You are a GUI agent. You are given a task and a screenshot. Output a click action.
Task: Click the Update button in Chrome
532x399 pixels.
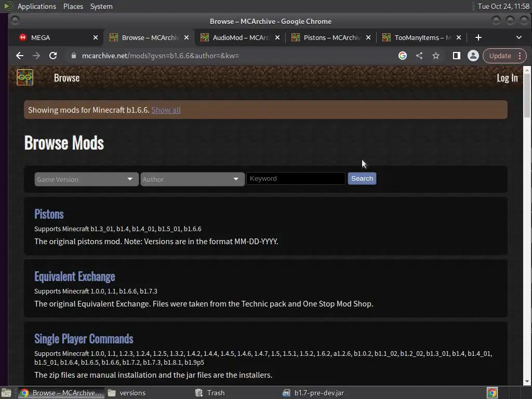pos(500,56)
